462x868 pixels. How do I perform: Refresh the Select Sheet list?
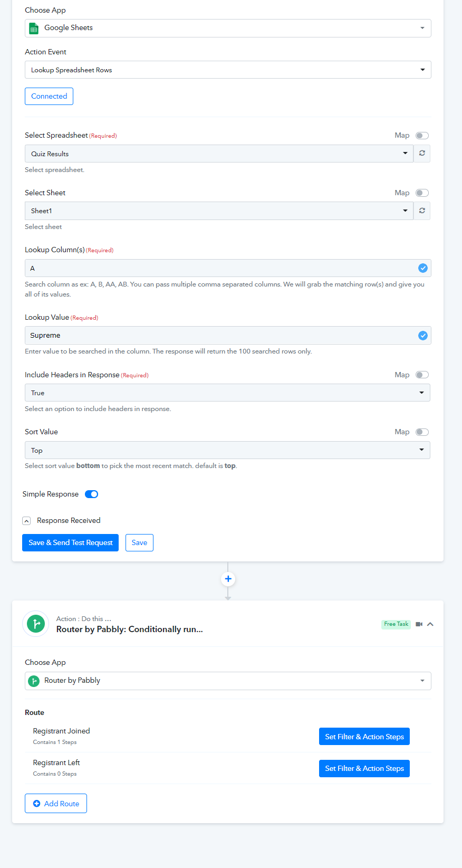(x=422, y=211)
